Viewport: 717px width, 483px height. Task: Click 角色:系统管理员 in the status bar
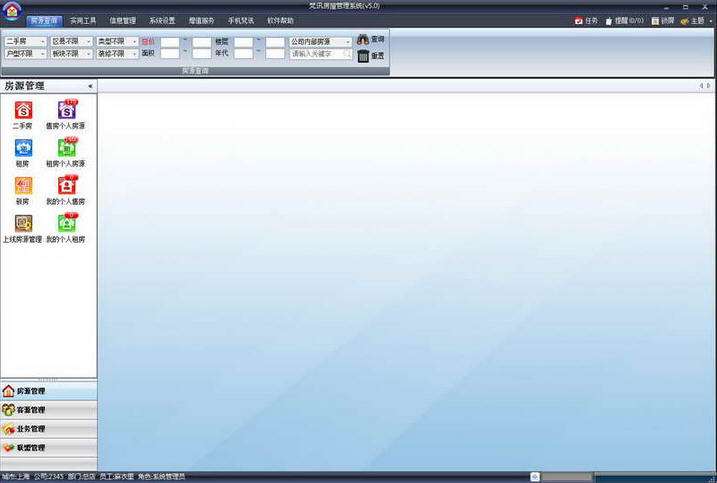pos(161,477)
